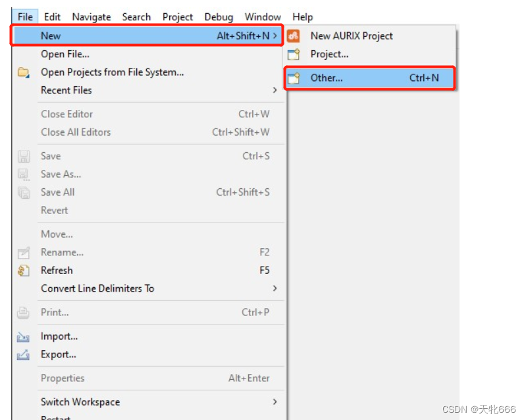Choose Import... from the menu
Image resolution: width=526 pixels, height=420 pixels.
click(x=149, y=336)
